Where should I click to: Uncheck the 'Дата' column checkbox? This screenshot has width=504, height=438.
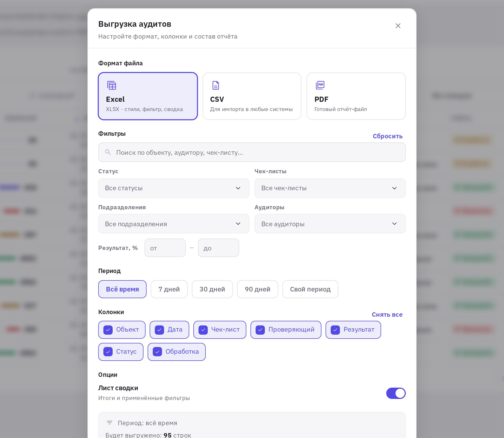(x=159, y=330)
